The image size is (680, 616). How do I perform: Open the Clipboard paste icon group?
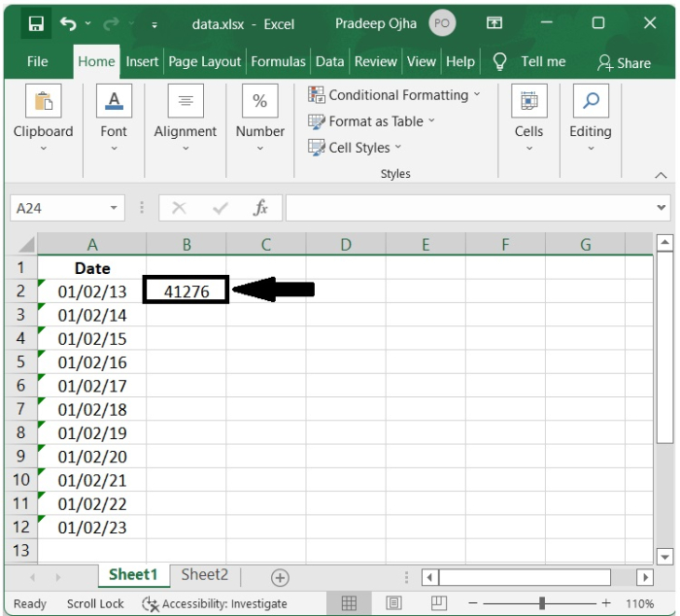click(44, 101)
